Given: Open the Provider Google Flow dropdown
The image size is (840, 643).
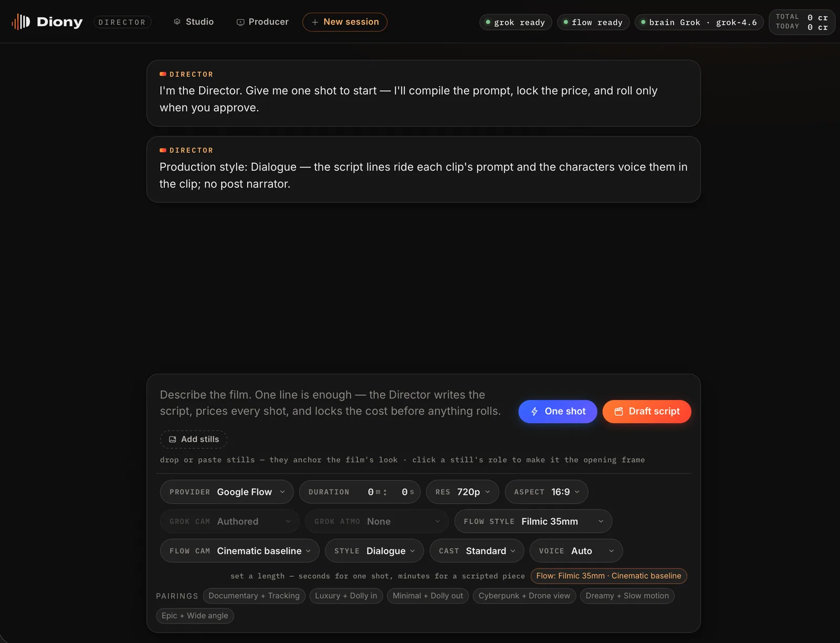Looking at the screenshot, I should (227, 492).
